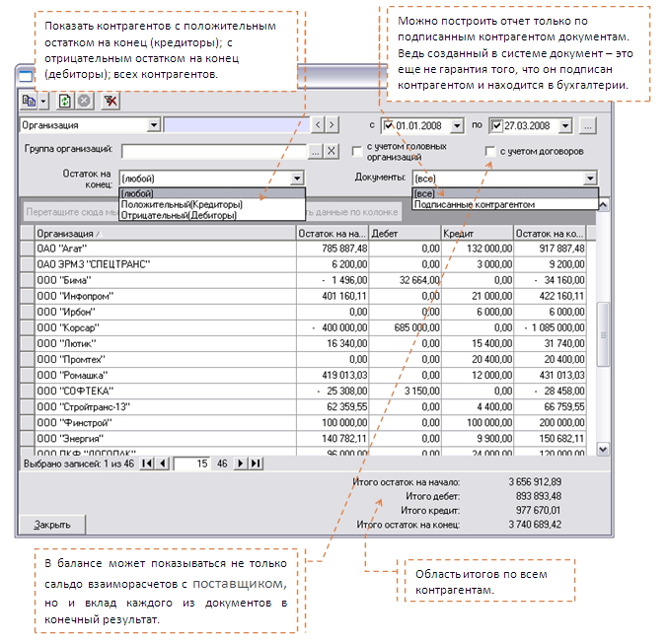The width and height of the screenshot is (668, 644).
Task: Click the previous '<' search button
Action: 318,125
